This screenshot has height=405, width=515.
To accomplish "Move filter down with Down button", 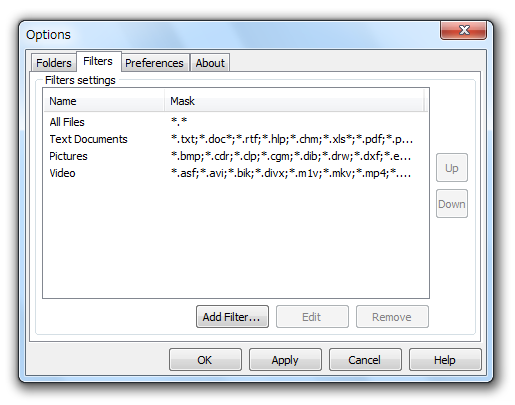I will point(452,204).
